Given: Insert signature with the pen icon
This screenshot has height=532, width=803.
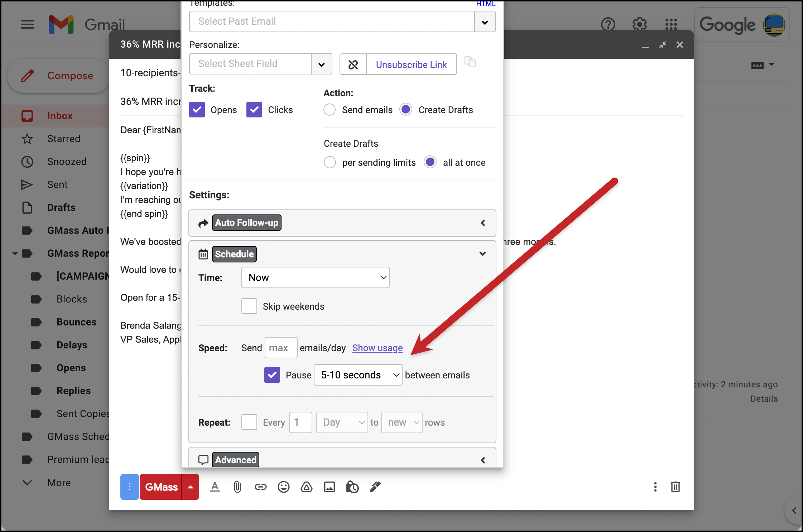Looking at the screenshot, I should (375, 487).
